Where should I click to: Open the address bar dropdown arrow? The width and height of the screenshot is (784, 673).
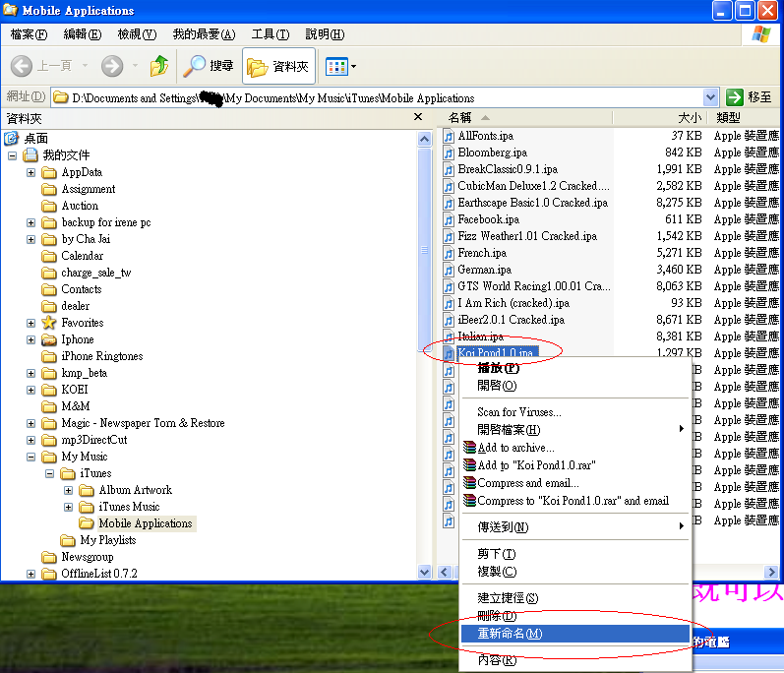[x=710, y=97]
